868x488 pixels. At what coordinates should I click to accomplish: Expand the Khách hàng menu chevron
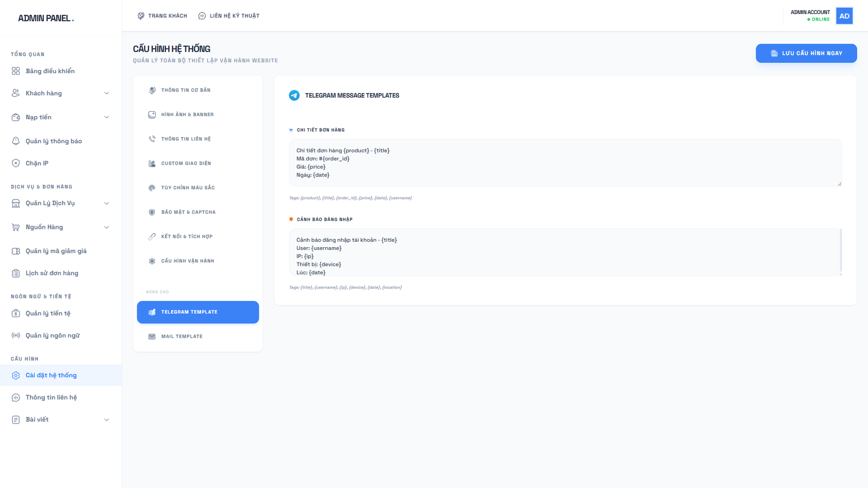click(x=106, y=93)
